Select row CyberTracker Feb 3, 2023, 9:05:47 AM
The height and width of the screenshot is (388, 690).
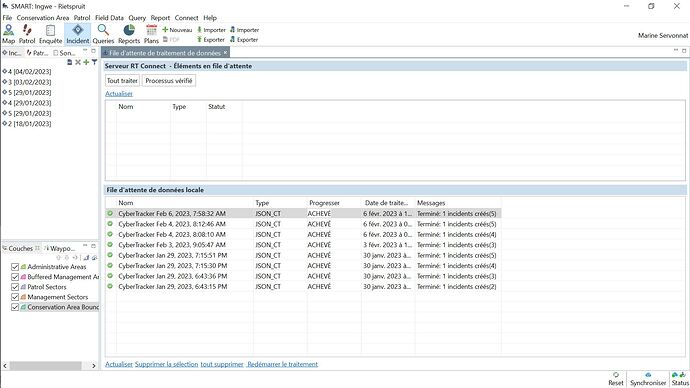pos(303,245)
